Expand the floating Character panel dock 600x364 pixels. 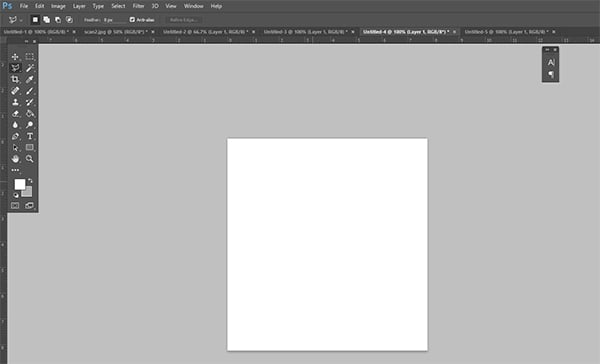tap(547, 49)
